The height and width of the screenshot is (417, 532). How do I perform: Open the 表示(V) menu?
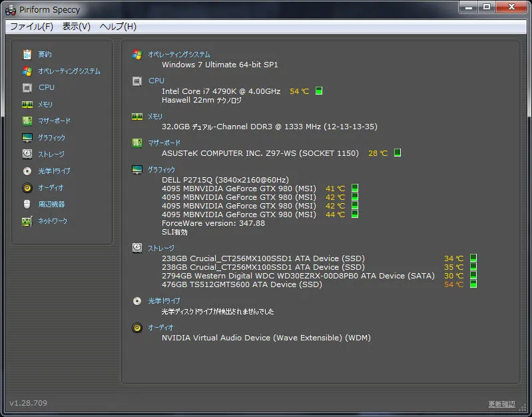point(77,27)
